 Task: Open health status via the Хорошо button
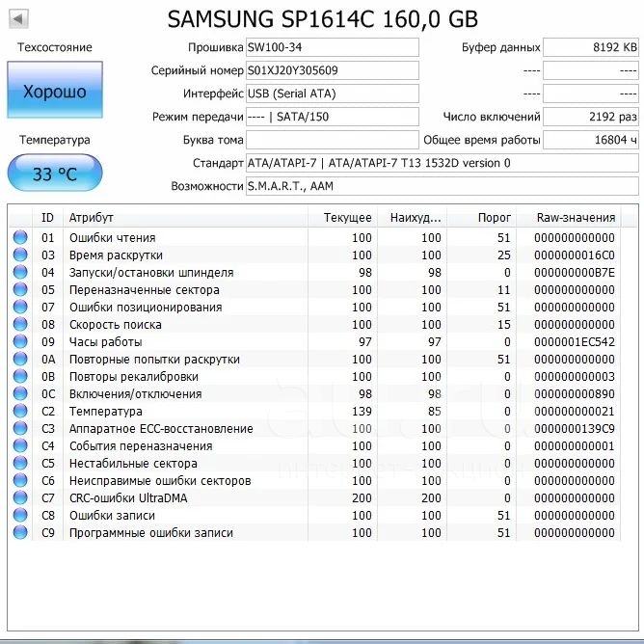54,92
